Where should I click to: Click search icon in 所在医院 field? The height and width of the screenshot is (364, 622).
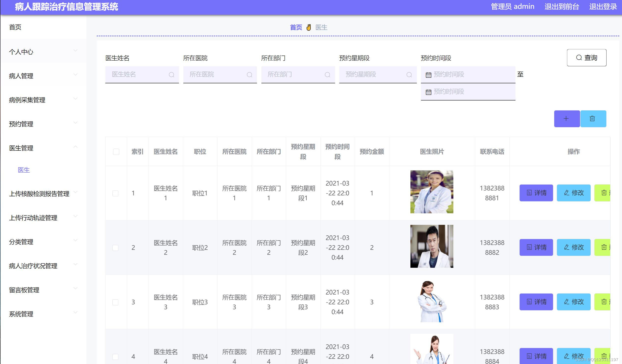click(249, 75)
